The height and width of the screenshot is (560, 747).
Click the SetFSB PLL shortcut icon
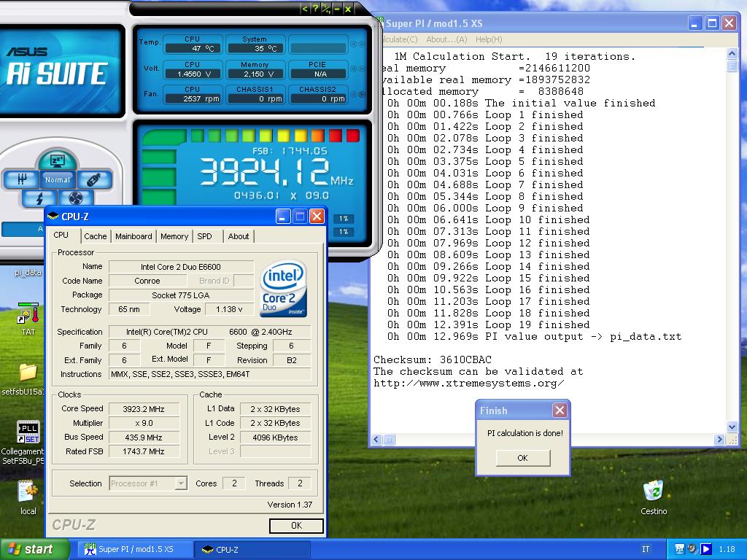(28, 433)
